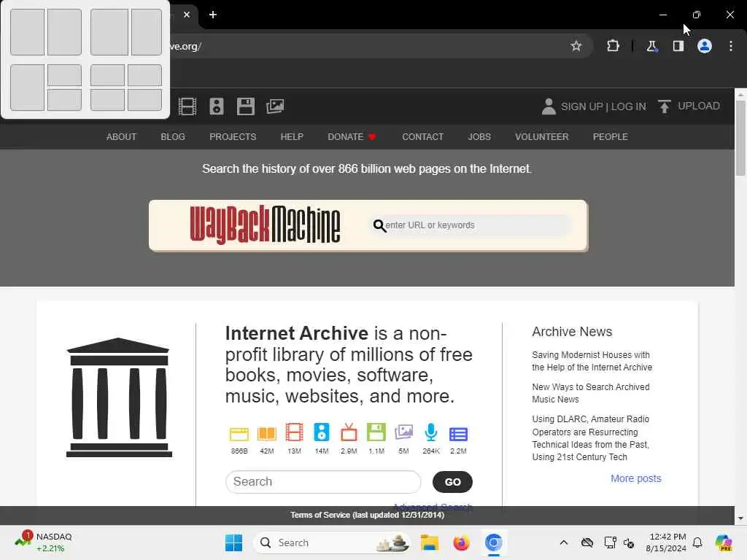Open the audio speaker icon labeled 14M
Viewport: 747px width, 560px height.
(x=322, y=432)
